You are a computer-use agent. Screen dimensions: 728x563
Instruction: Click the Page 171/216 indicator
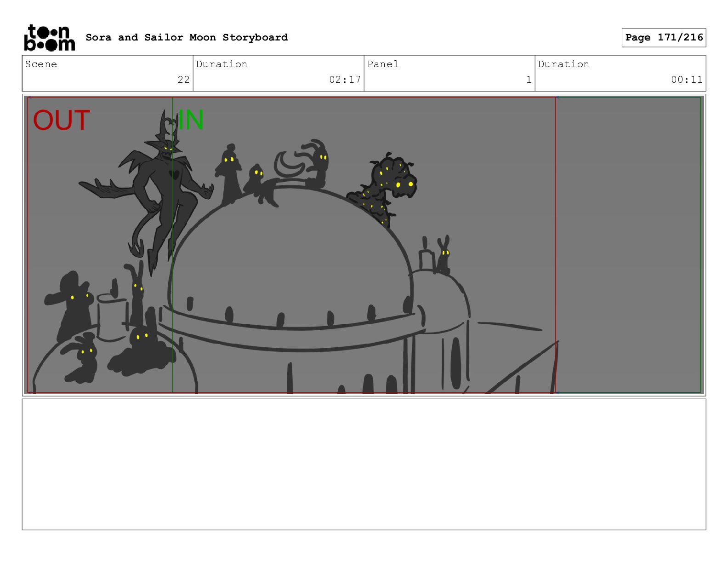(x=664, y=37)
